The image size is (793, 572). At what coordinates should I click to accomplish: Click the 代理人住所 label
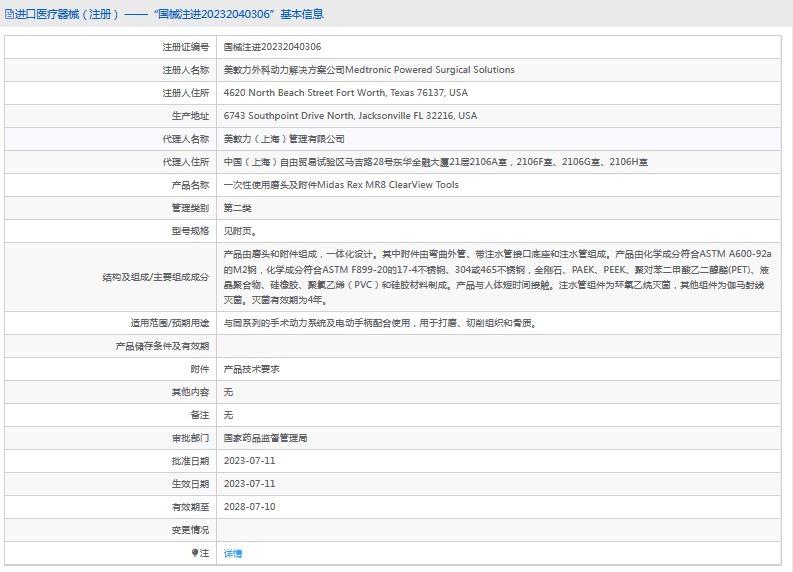point(186,162)
